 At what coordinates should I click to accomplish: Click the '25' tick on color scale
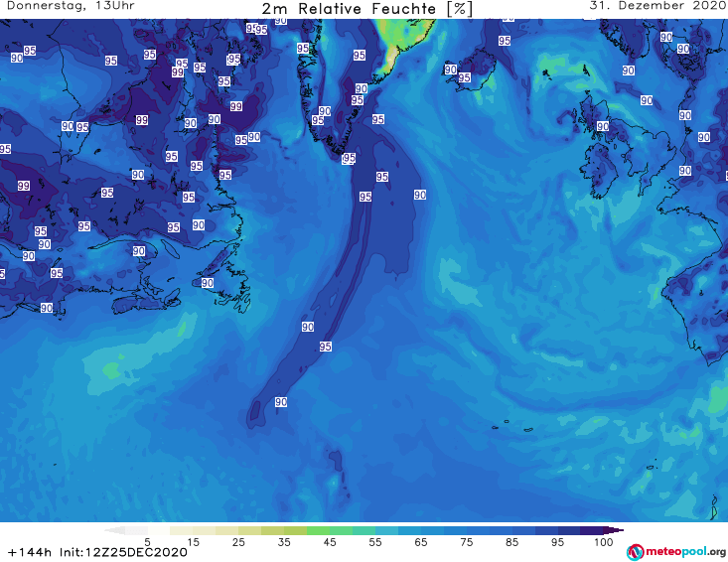(x=238, y=542)
